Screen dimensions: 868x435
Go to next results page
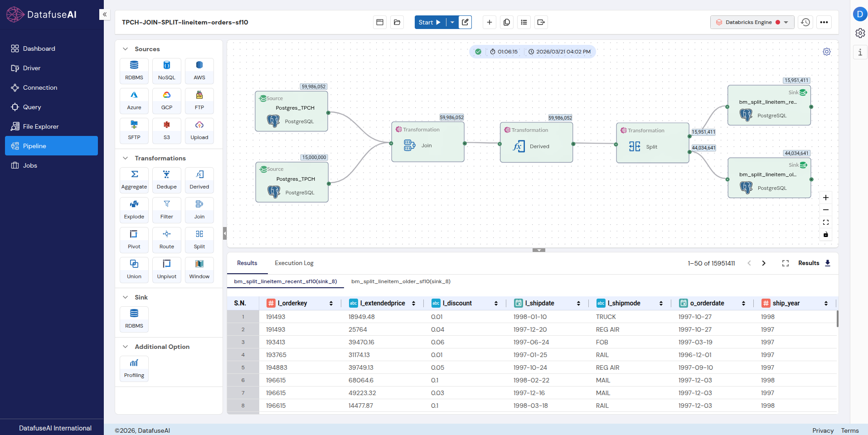coord(764,263)
